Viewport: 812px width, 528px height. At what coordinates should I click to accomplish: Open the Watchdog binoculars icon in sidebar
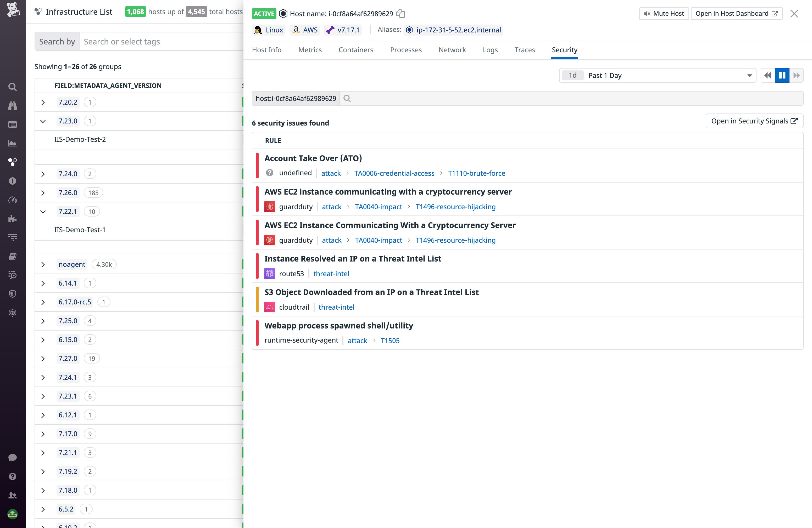click(13, 106)
